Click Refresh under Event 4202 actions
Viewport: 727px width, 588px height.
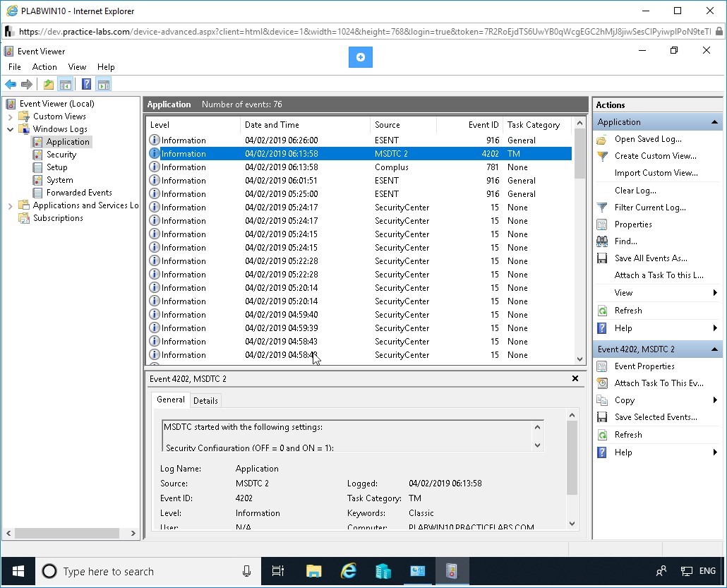coord(628,435)
